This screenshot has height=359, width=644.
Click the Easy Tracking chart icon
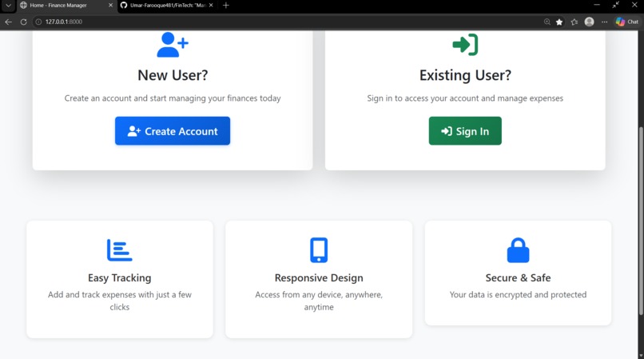[120, 250]
